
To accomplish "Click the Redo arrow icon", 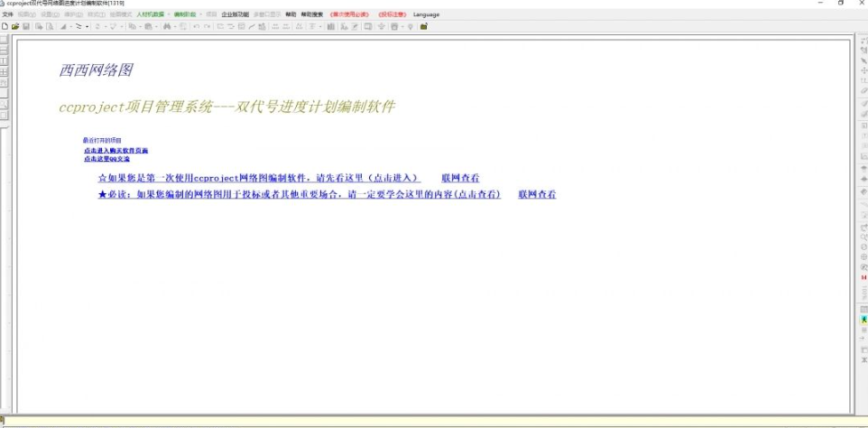I will click(207, 26).
